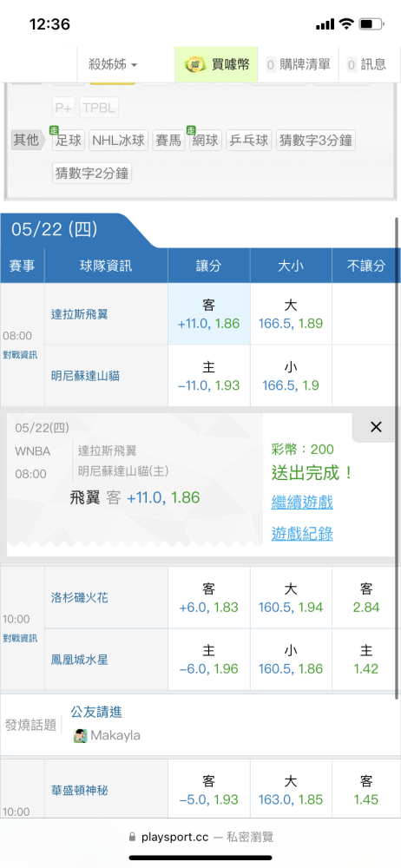Close the bet confirmation panel
Screen dimensions: 401x868
coord(376,427)
